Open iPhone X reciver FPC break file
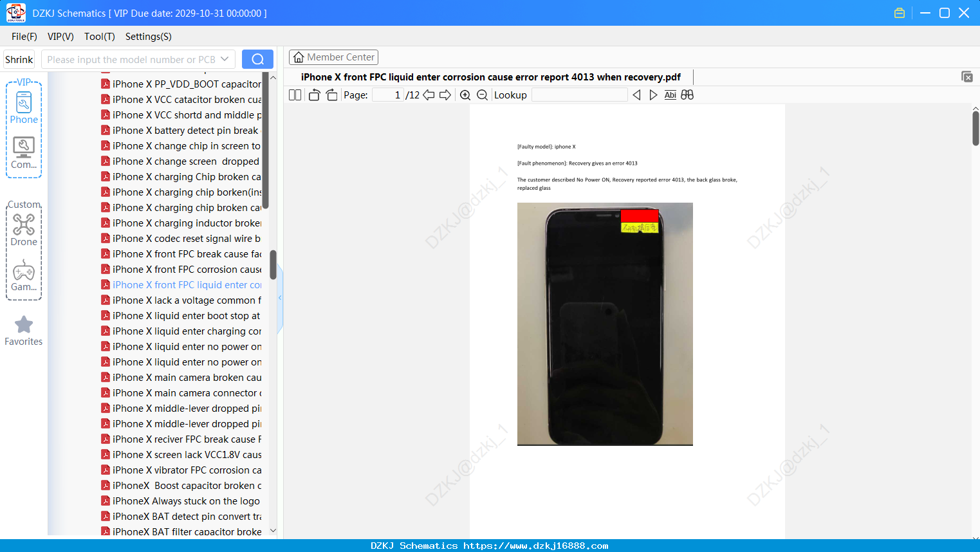The width and height of the screenshot is (980, 552). [181, 439]
